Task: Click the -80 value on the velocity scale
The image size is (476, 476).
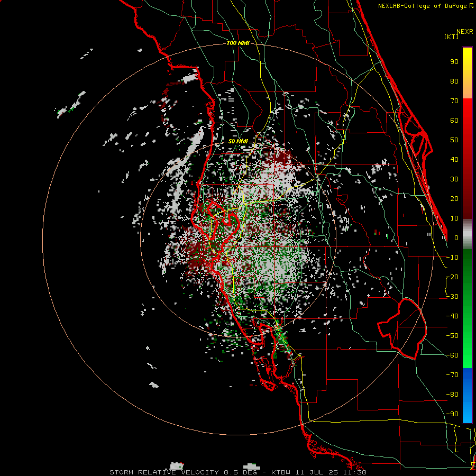Action: tap(452, 395)
